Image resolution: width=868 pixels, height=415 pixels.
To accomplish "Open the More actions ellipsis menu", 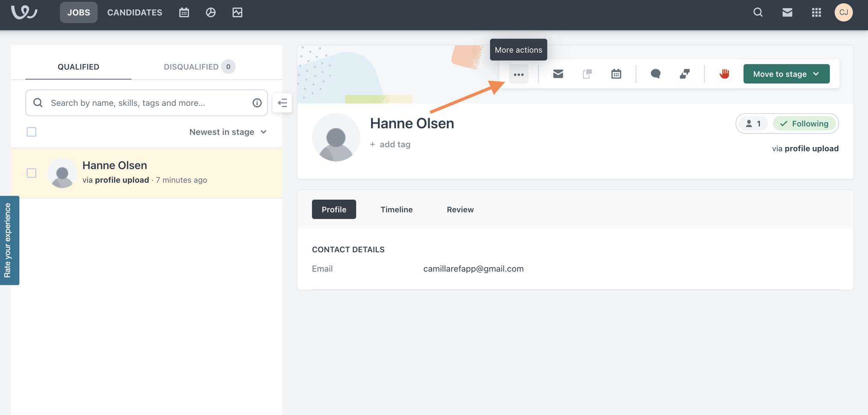I will pos(518,74).
